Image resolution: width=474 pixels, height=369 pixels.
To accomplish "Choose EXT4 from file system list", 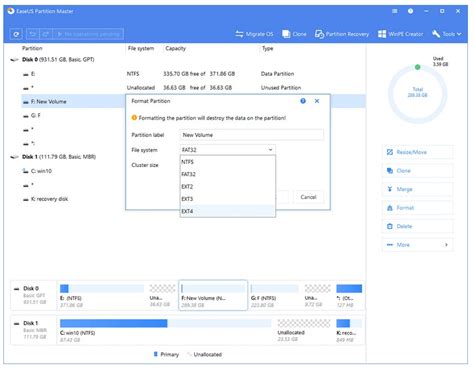I will [228, 211].
